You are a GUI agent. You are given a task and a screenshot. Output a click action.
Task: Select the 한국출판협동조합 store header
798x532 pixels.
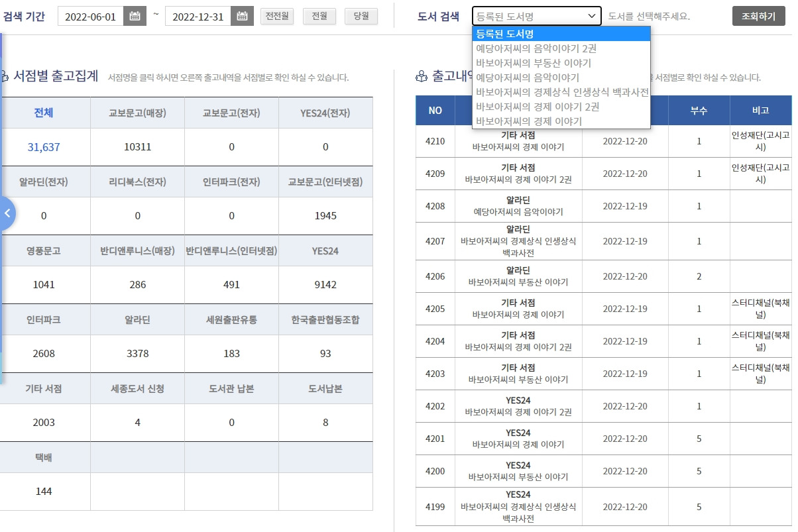tap(325, 319)
